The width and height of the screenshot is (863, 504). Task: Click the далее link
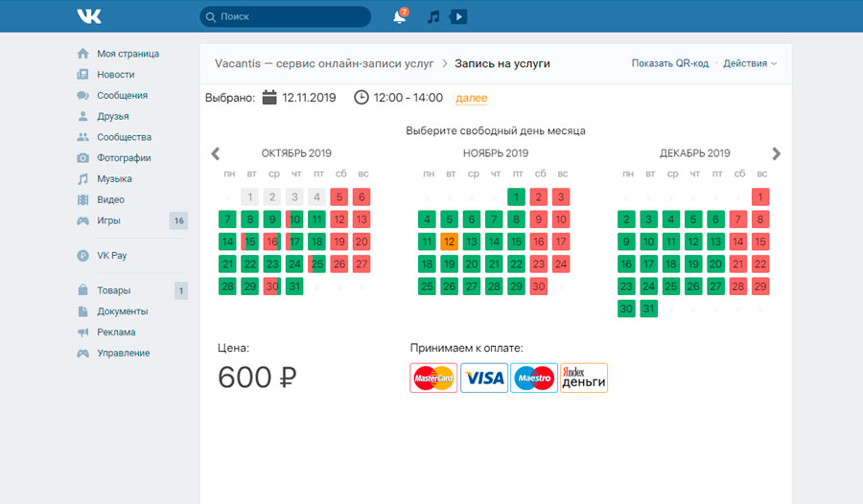point(472,98)
